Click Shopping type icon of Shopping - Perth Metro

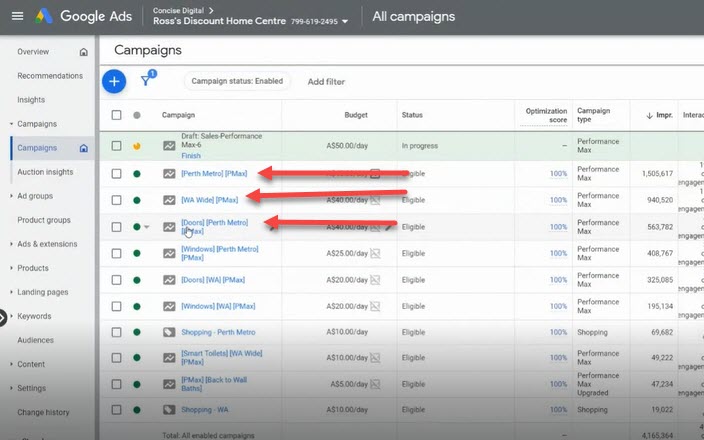pos(169,332)
